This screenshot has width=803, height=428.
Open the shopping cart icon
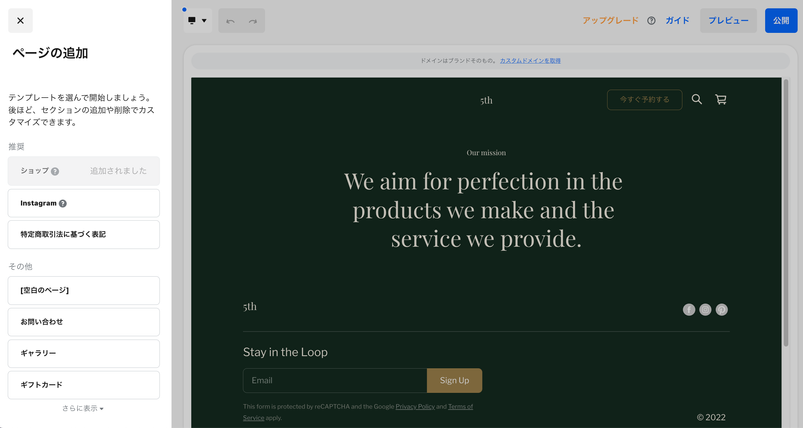click(x=721, y=99)
